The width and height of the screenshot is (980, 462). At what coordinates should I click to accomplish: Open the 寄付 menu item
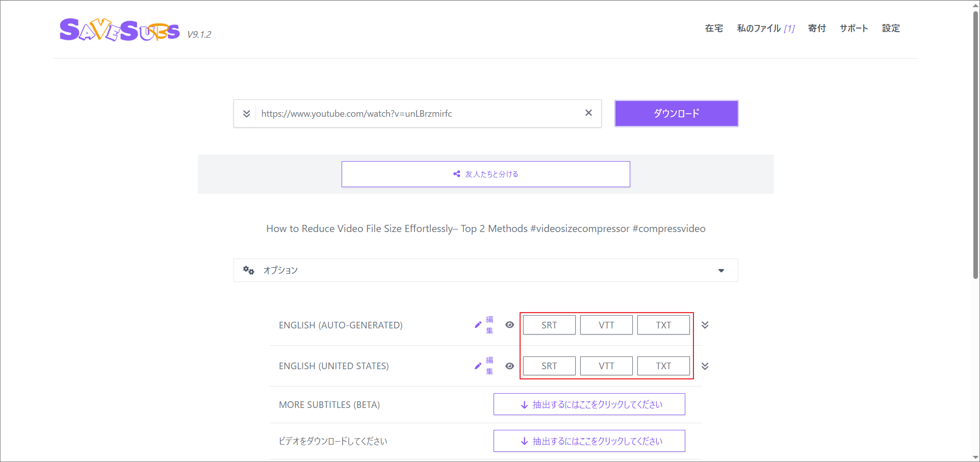(x=816, y=29)
